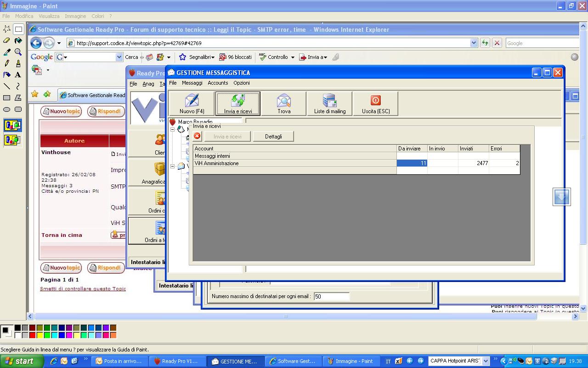The width and height of the screenshot is (588, 368).
Task: Open Paint's Immagine menu
Action: click(x=75, y=16)
